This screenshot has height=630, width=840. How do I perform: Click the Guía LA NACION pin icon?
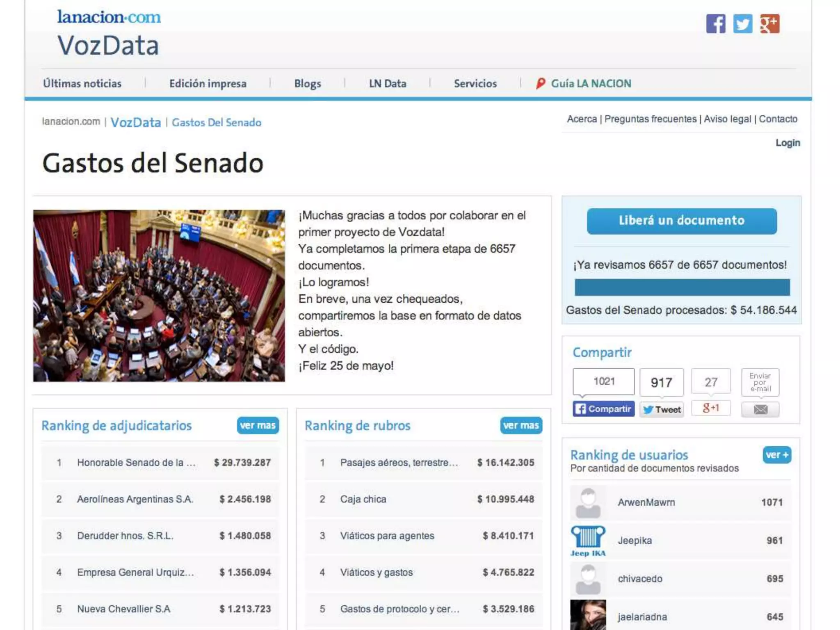point(541,83)
